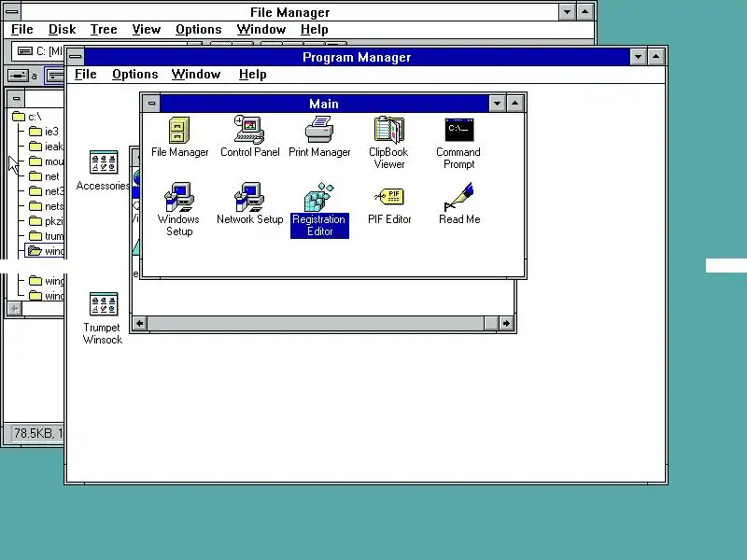Maximize the Program Manager window
The image size is (747, 560).
656,57
